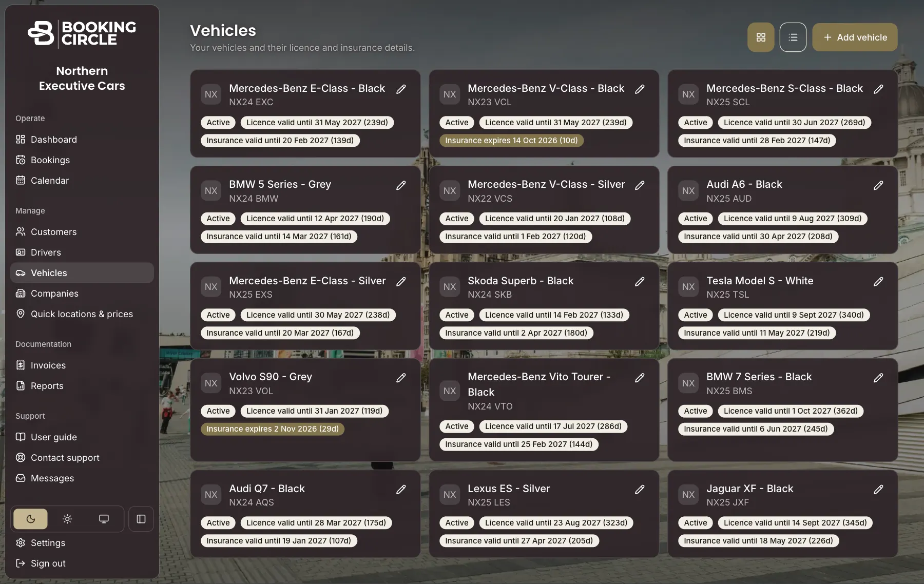The height and width of the screenshot is (584, 924).
Task: Click Mercedes-Benz S-Class - Black title
Action: [x=784, y=88]
